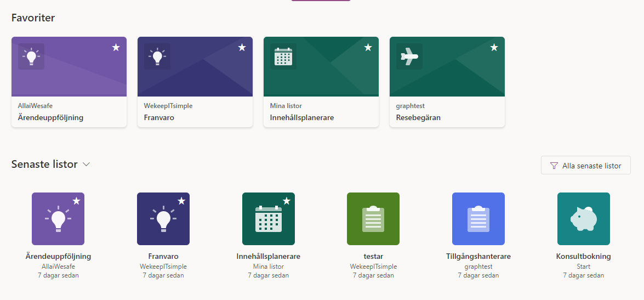
Task: Toggle favorite star on Franvaro favorite card
Action: (x=242, y=48)
